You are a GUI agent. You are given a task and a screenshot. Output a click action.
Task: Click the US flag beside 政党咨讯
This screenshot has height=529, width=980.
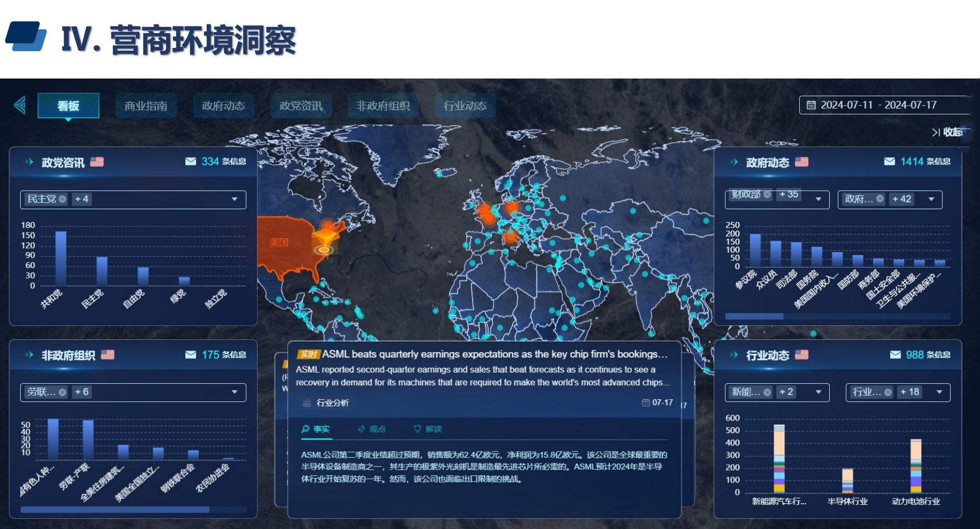coord(97,162)
